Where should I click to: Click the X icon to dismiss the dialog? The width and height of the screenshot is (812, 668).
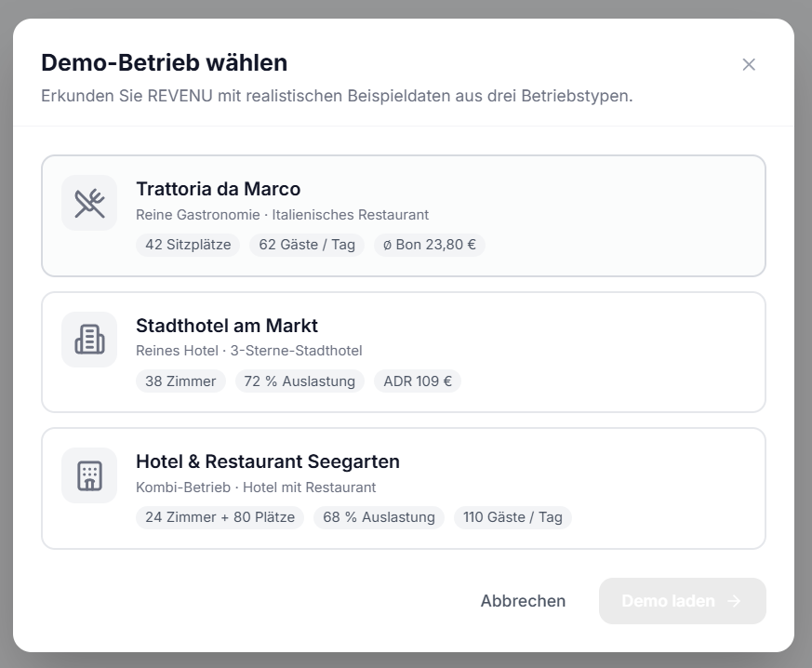[x=749, y=64]
